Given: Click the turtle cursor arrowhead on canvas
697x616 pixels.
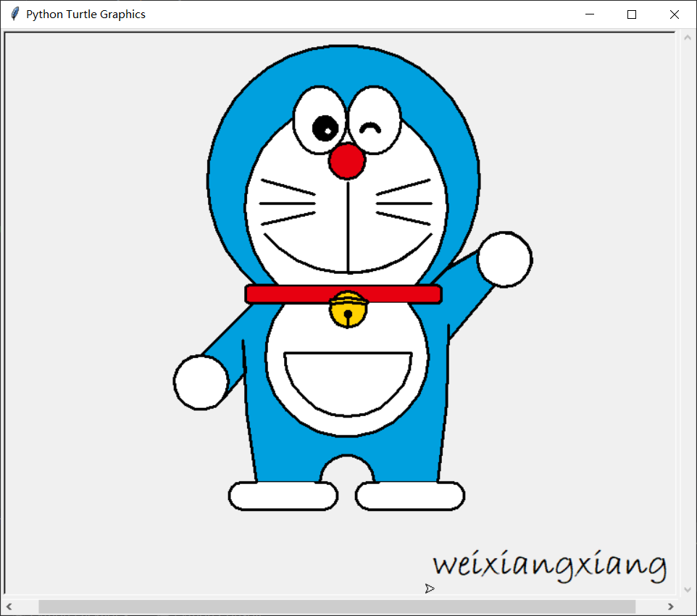Looking at the screenshot, I should pyautogui.click(x=429, y=588).
